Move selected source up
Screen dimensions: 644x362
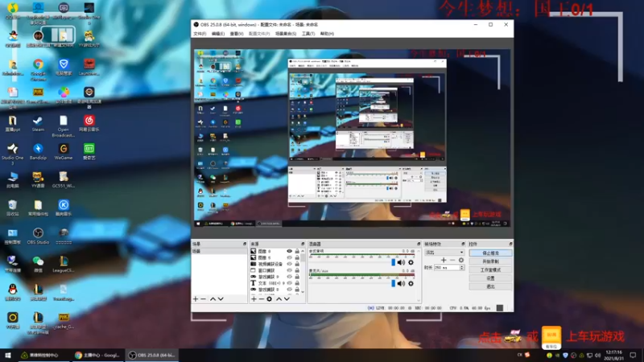click(279, 298)
